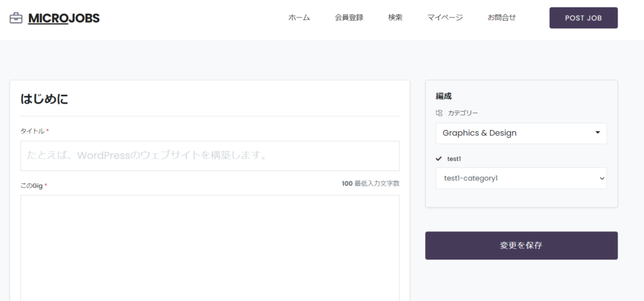Screen dimensions: 644x301
Task: Click the 編成 section heading
Action: coord(443,96)
